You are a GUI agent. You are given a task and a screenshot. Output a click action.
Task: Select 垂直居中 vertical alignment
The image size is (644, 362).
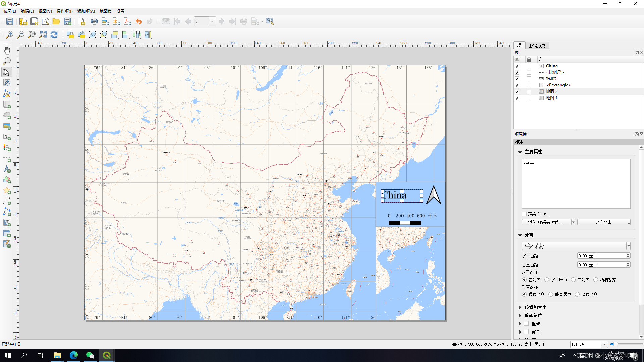click(551, 294)
